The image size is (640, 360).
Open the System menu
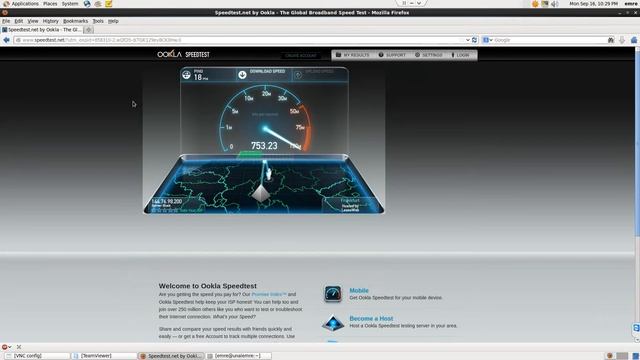coord(70,4)
